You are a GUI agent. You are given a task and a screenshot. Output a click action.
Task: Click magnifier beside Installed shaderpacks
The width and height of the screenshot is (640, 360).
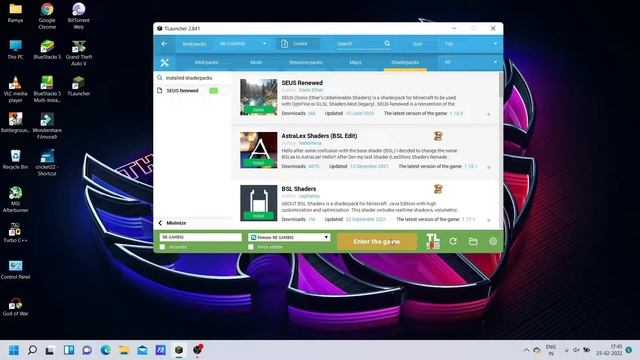160,77
